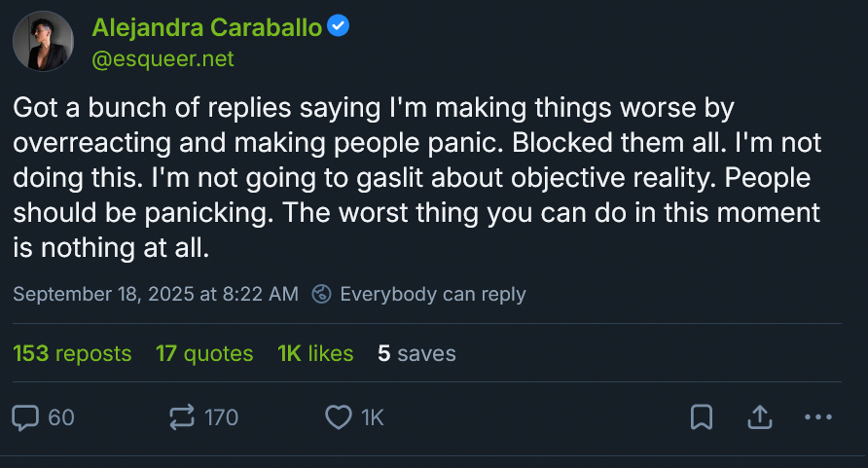Click the 60 reply count number

coord(60,417)
